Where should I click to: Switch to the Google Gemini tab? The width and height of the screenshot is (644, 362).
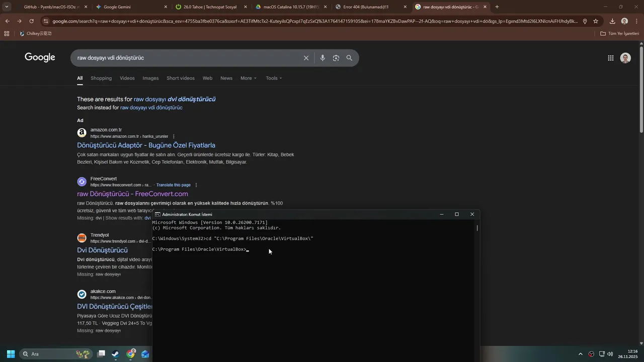click(x=131, y=7)
